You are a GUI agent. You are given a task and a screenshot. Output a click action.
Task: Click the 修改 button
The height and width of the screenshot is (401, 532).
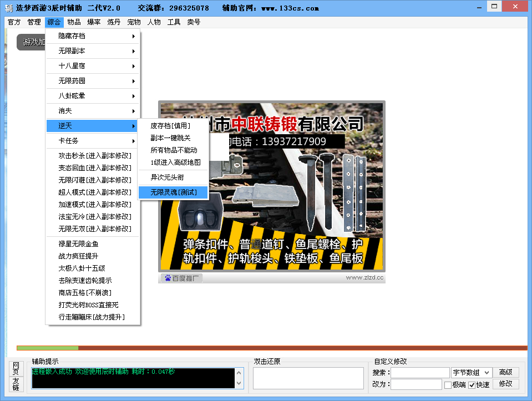[505, 384]
